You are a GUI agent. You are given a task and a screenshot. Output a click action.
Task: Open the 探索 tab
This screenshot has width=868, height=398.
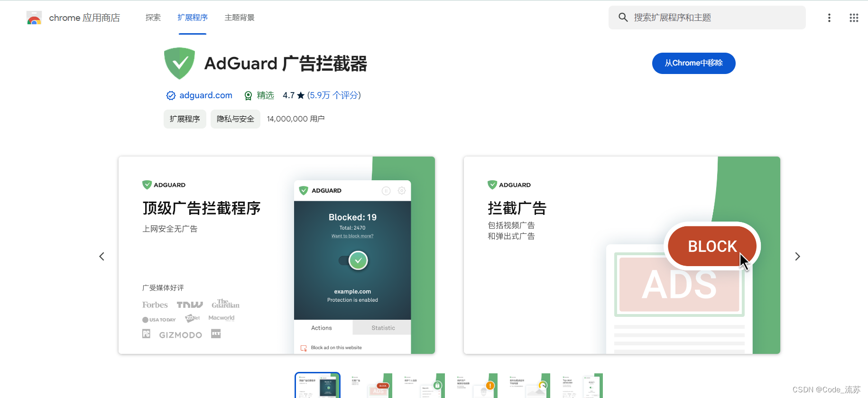tap(153, 18)
